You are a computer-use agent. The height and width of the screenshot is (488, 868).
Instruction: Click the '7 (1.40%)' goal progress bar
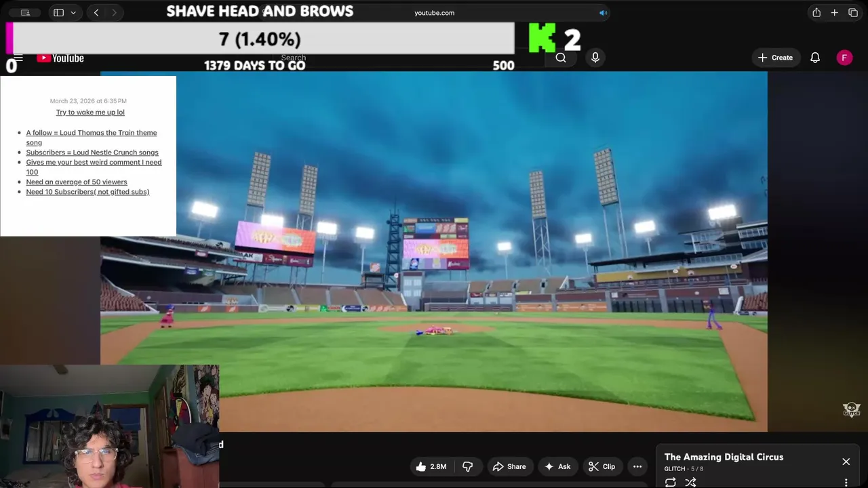260,39
